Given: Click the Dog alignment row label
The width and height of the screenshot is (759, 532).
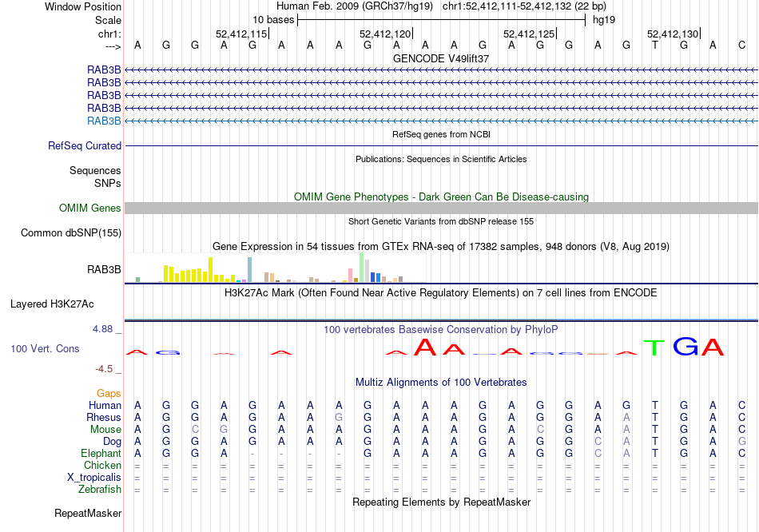Looking at the screenshot, I should click(x=113, y=442).
